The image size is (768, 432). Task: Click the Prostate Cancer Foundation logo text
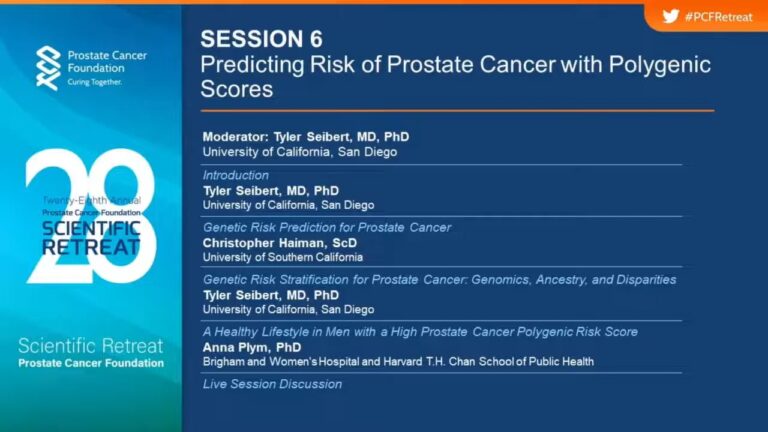pyautogui.click(x=107, y=68)
